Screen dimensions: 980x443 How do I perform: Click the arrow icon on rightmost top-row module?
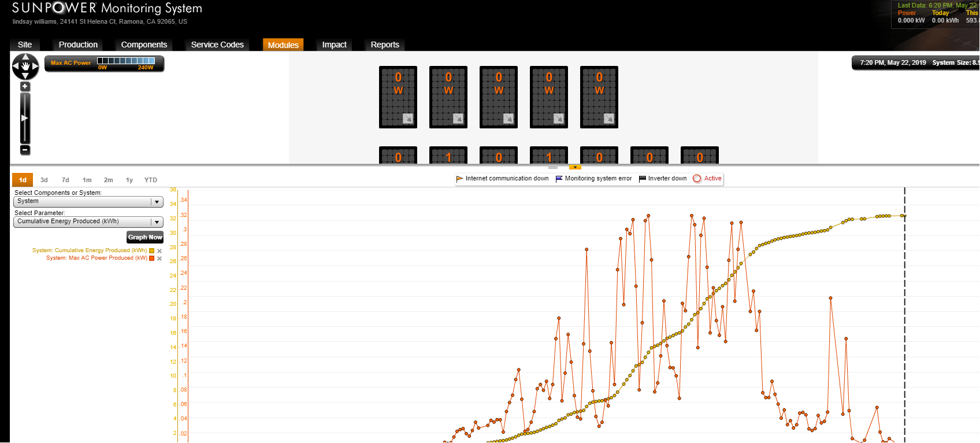609,118
